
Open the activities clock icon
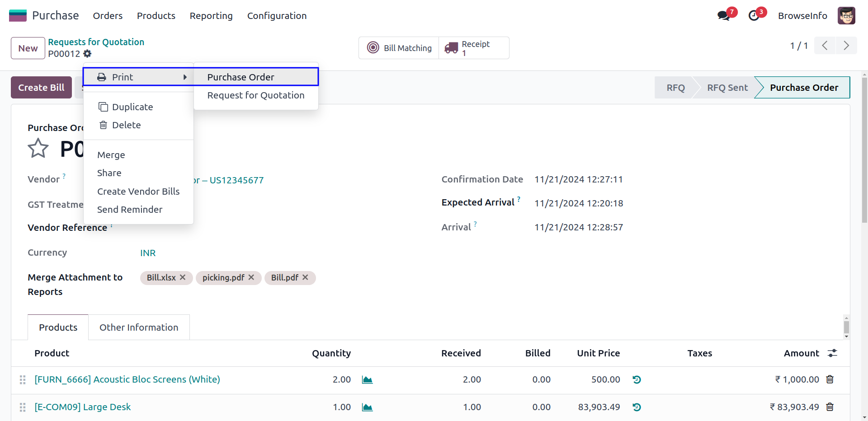click(x=754, y=16)
